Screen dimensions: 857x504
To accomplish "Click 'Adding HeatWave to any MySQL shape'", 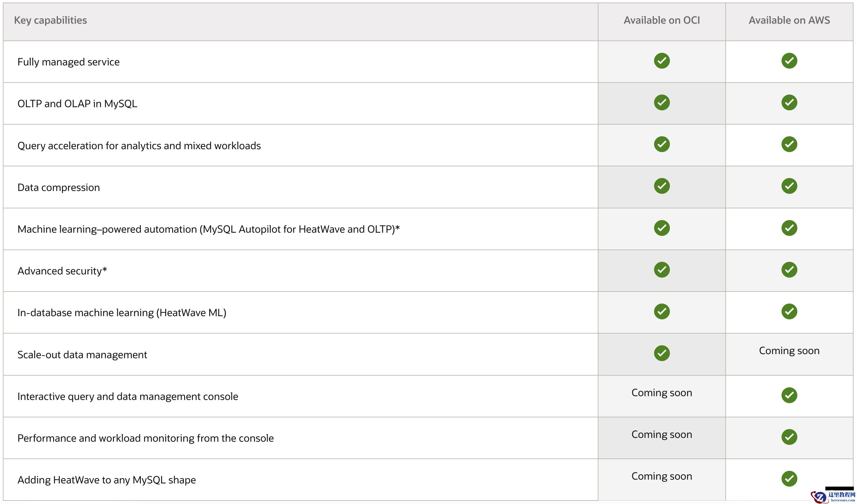I will coord(106,480).
